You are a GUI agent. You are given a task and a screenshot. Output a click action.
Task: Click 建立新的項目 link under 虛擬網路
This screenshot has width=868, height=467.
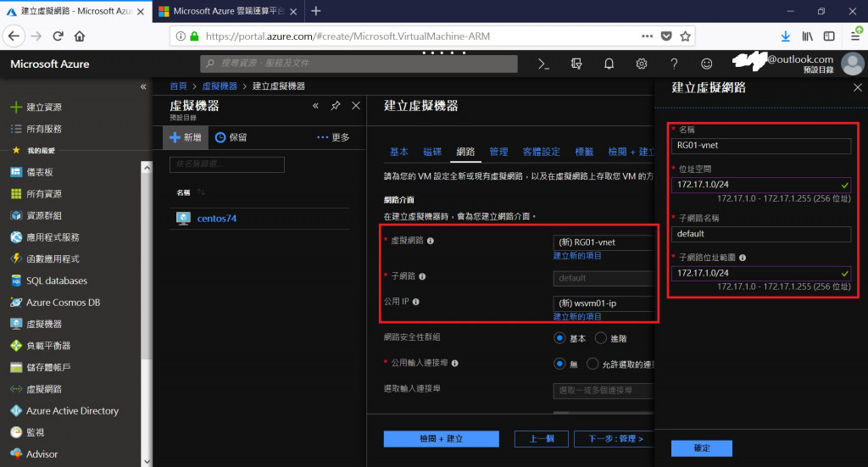[x=576, y=256]
